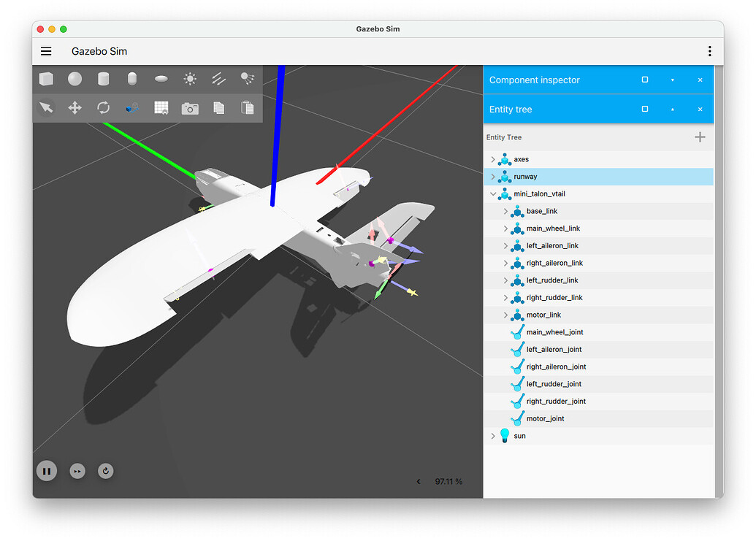Open the hamburger menu
This screenshot has height=541, width=756.
46,51
